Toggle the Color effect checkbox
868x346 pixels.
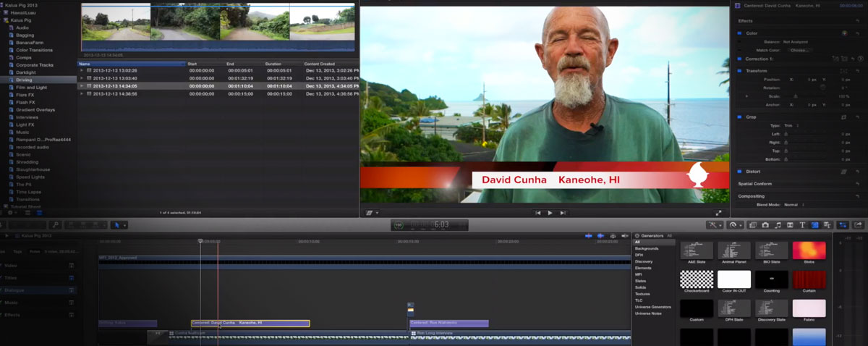[739, 33]
